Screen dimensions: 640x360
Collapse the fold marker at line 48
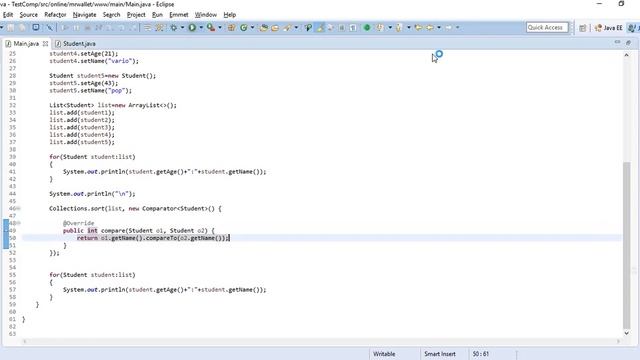19,223
